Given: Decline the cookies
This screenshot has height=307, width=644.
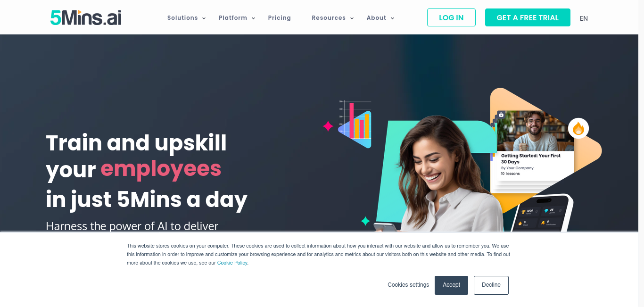Looking at the screenshot, I should tap(491, 285).
